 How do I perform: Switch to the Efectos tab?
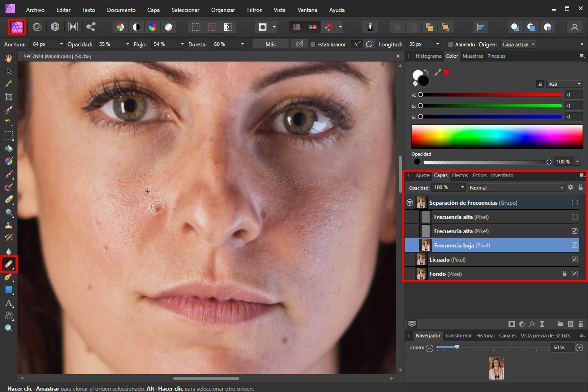[x=459, y=175]
